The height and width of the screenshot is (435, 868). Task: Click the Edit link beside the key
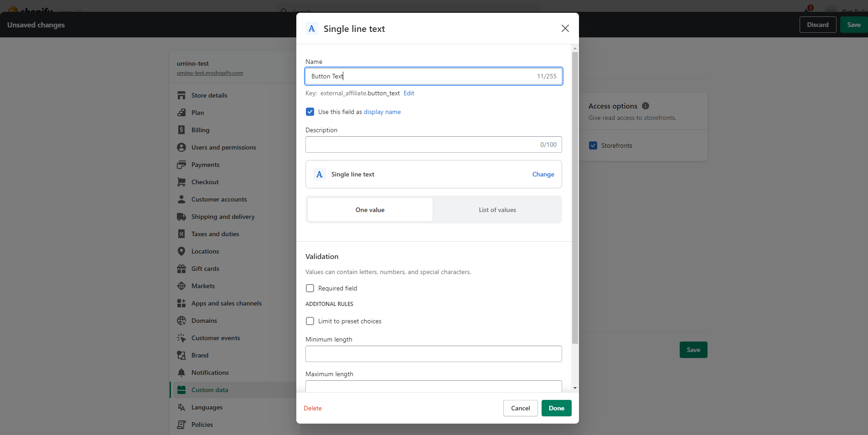coord(409,93)
